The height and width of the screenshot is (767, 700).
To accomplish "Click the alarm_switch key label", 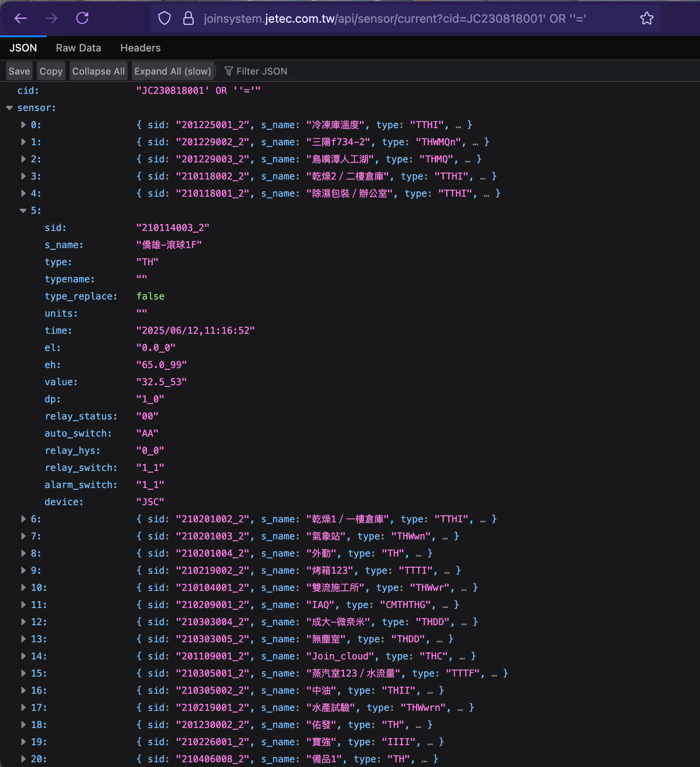I will [81, 485].
